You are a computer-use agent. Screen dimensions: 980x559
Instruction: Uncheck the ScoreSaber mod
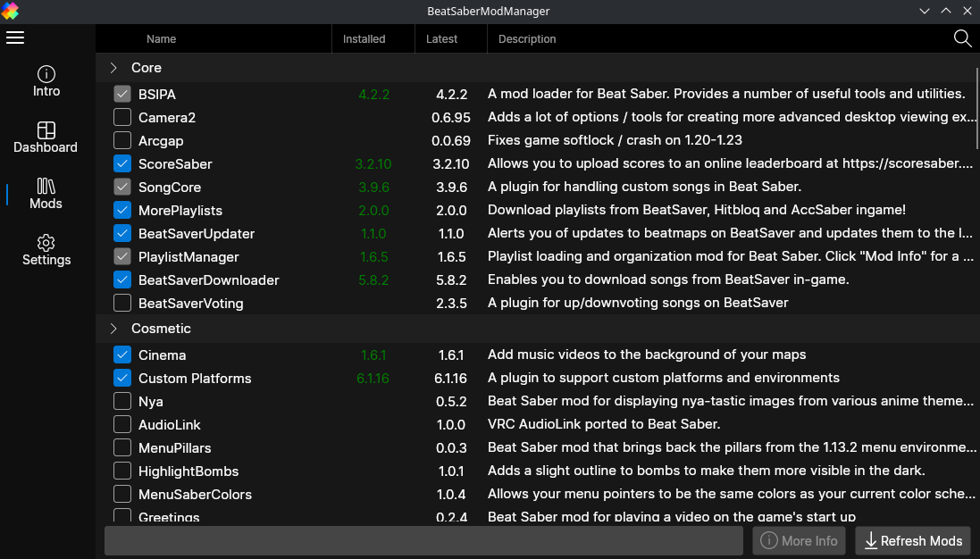point(121,163)
